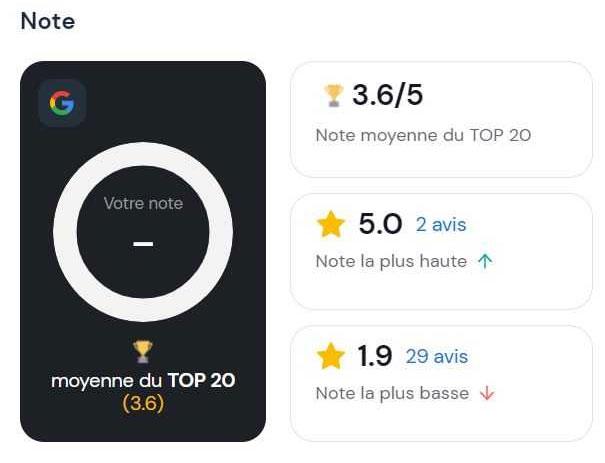The width and height of the screenshot is (605, 463).
Task: Select the 5.0 highest rating value
Action: pyautogui.click(x=380, y=224)
